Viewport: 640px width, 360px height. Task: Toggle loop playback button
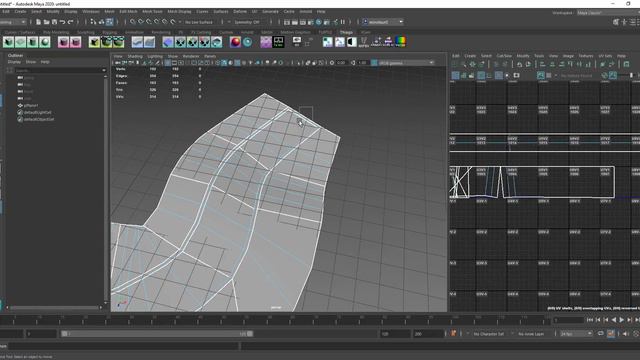pos(600,334)
